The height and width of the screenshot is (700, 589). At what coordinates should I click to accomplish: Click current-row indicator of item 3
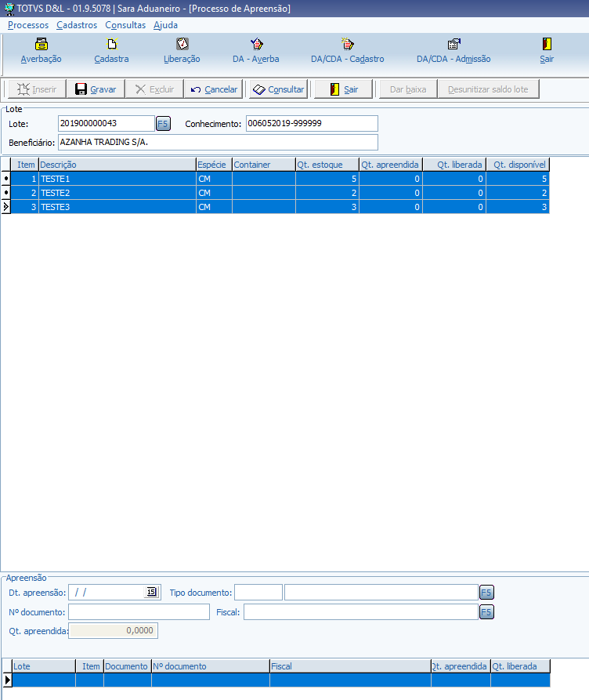[x=5, y=207]
